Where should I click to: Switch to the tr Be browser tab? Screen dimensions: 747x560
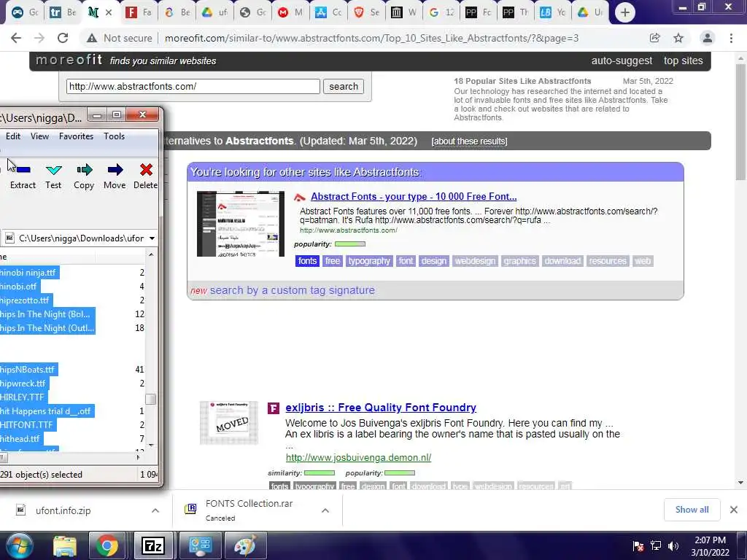[63, 12]
